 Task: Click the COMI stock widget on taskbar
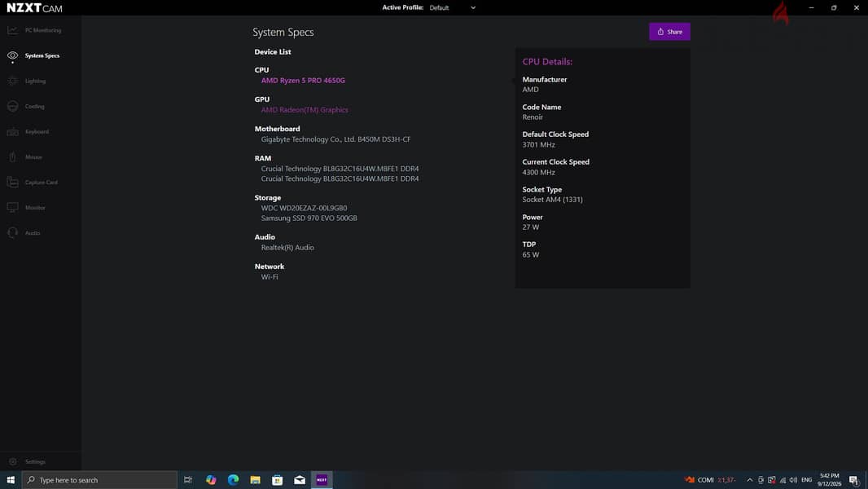[710, 479]
